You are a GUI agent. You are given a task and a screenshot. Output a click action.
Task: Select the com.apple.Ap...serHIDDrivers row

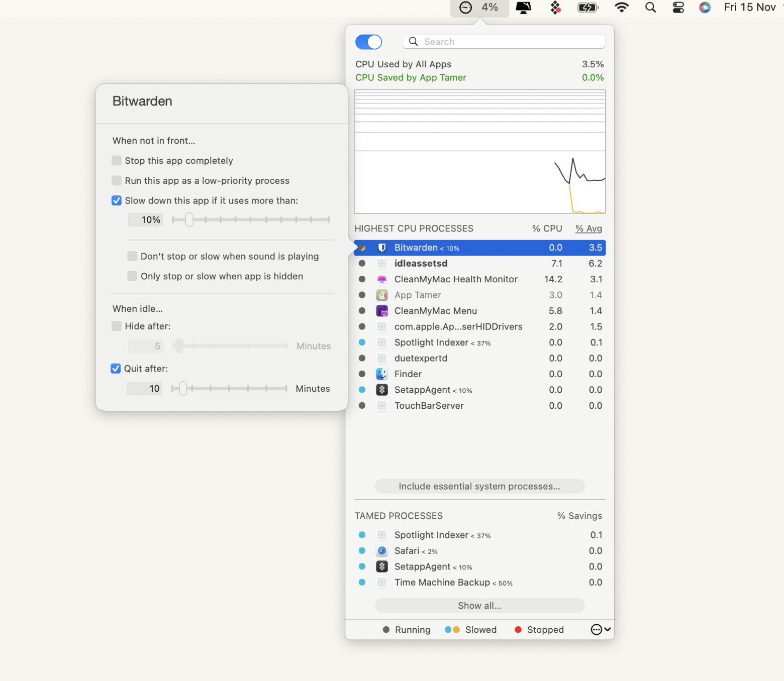(x=479, y=327)
